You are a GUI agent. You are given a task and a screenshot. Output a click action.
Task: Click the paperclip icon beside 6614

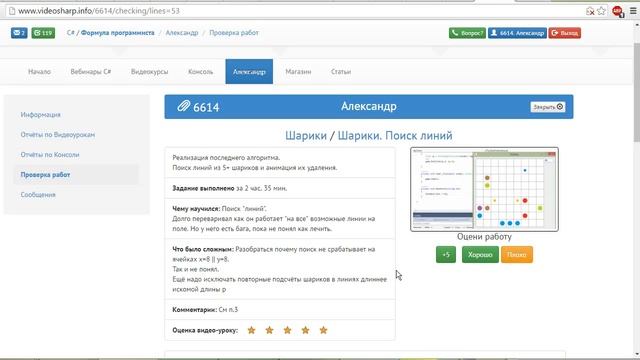point(183,107)
